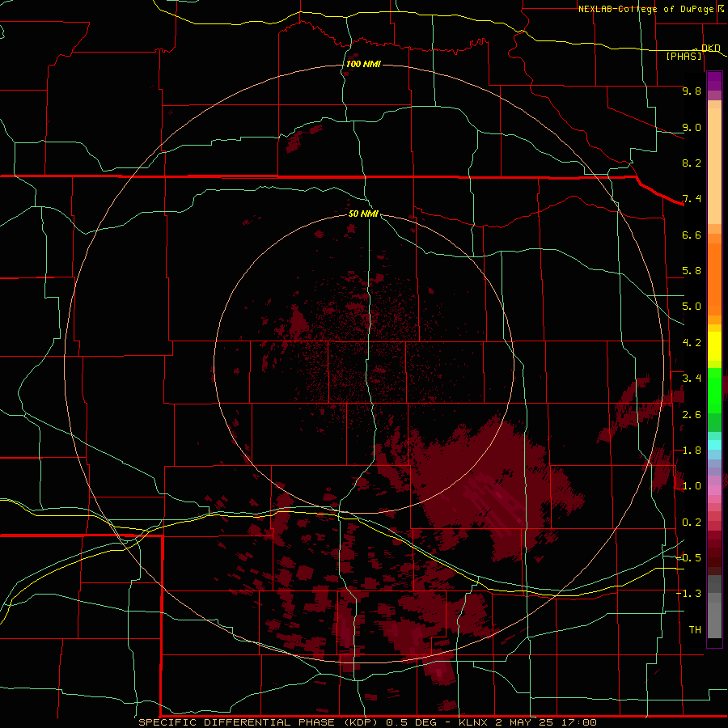
Task: Click the TH label on the color scale
Action: tap(695, 630)
